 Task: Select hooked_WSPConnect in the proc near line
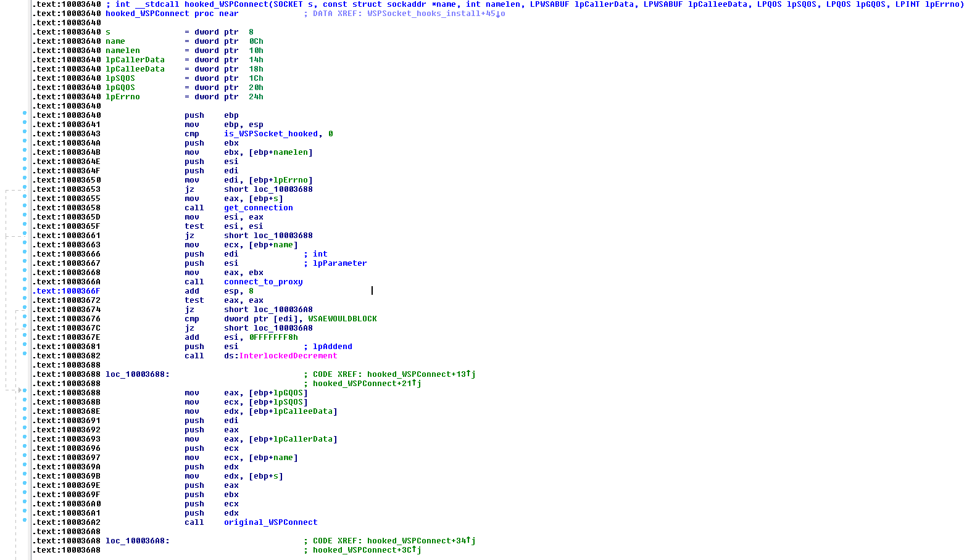(x=147, y=14)
